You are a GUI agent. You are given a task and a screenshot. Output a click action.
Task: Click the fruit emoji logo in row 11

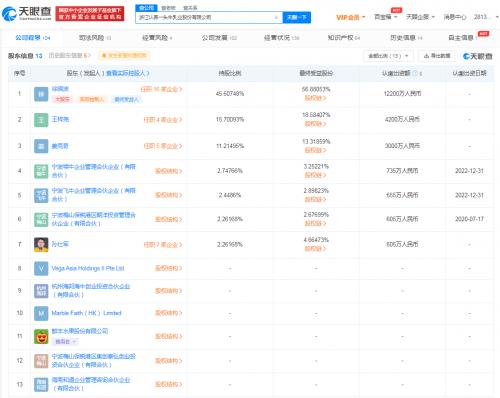(x=41, y=336)
